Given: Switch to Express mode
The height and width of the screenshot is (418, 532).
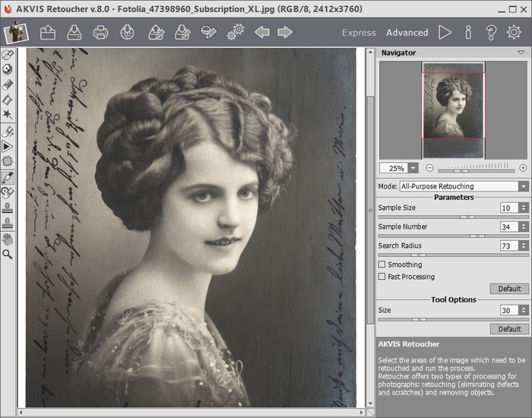Looking at the screenshot, I should tap(359, 33).
